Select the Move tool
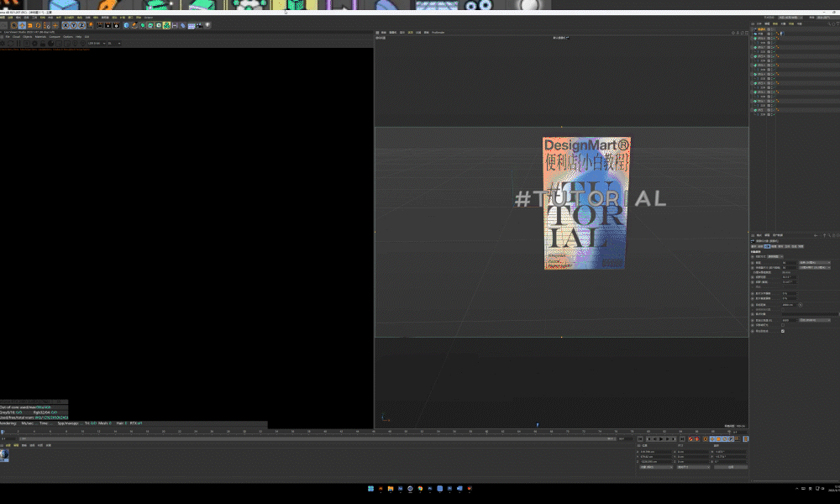 (x=22, y=25)
